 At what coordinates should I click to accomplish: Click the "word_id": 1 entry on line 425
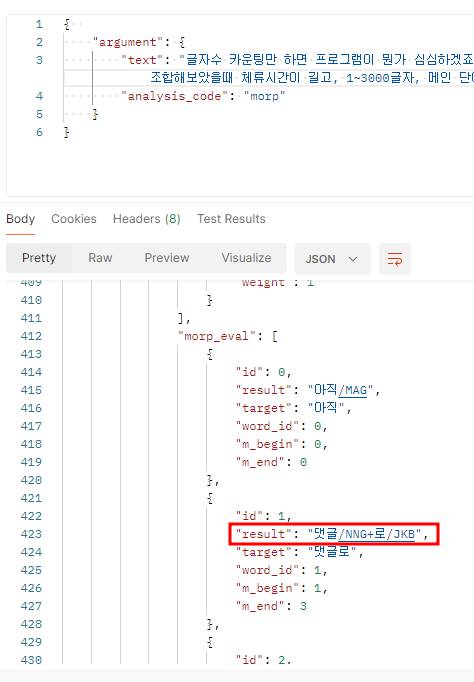[x=282, y=570]
